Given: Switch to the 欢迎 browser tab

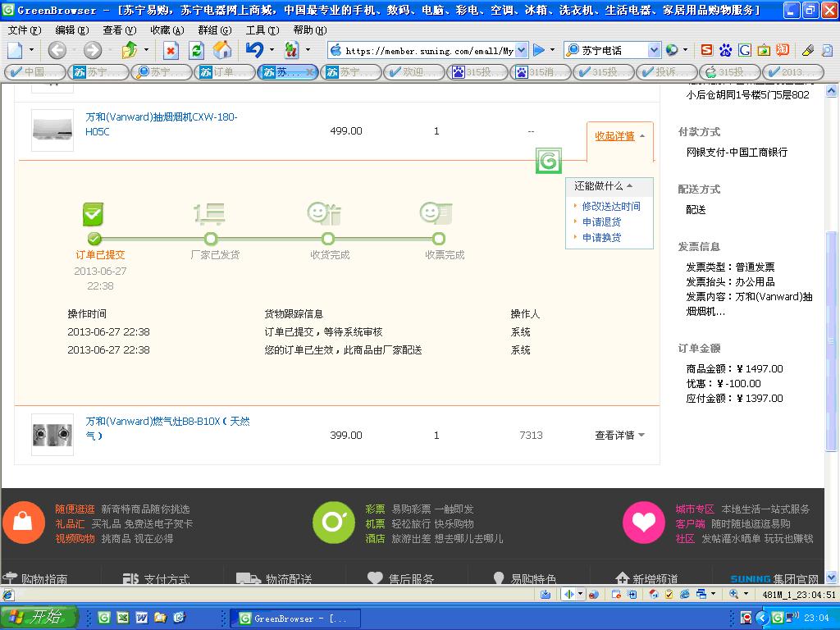Looking at the screenshot, I should pos(416,71).
